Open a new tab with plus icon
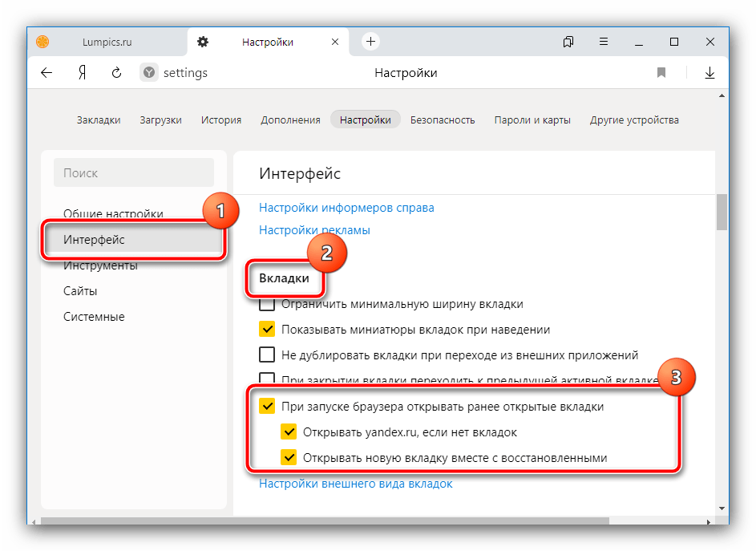This screenshot has height=551, width=756. (x=370, y=42)
